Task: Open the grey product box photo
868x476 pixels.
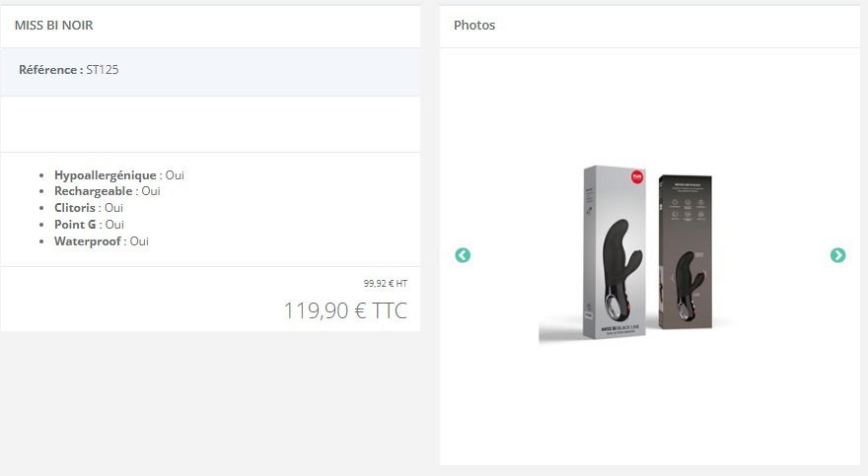Action: 615,252
